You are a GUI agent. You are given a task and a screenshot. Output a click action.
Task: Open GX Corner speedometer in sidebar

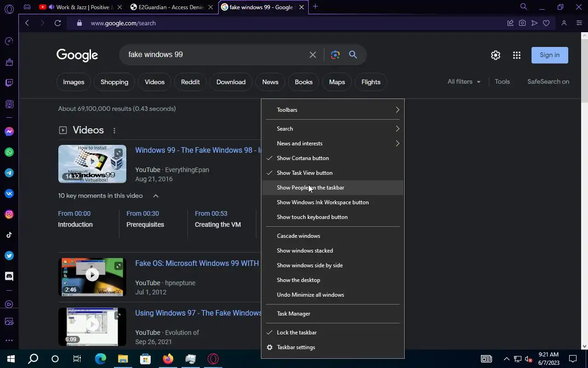(9, 41)
